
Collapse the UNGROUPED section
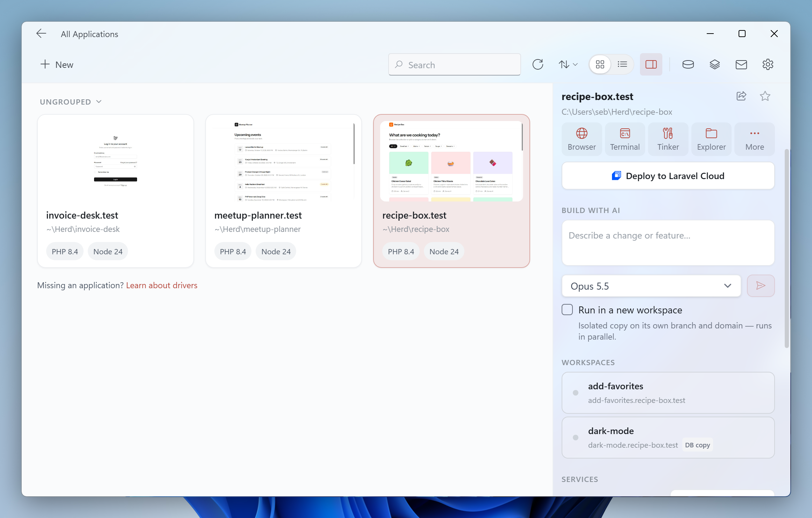tap(71, 102)
